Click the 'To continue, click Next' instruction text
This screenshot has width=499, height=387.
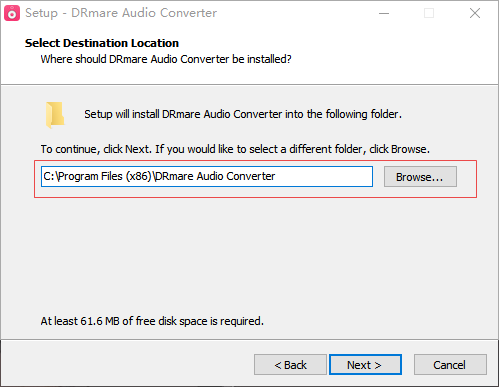[235, 149]
